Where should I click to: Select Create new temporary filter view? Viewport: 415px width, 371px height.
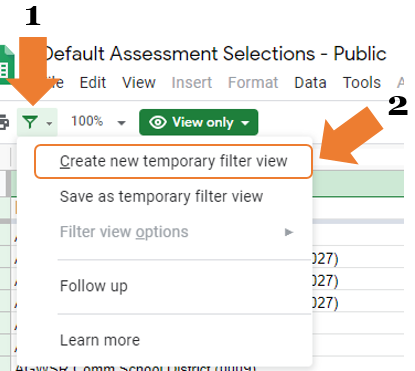(173, 161)
